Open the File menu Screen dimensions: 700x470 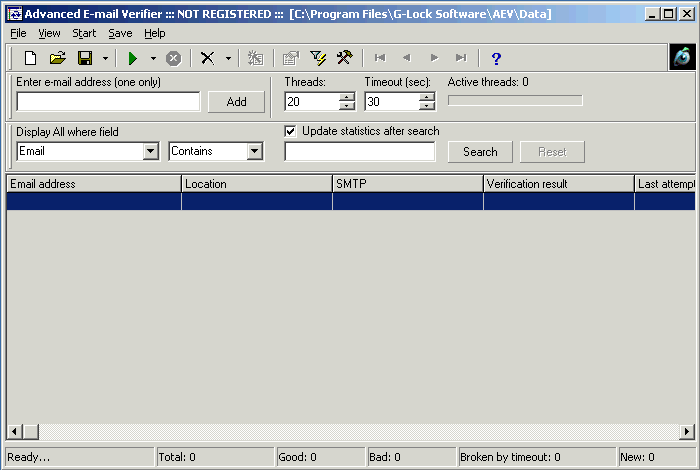click(18, 33)
